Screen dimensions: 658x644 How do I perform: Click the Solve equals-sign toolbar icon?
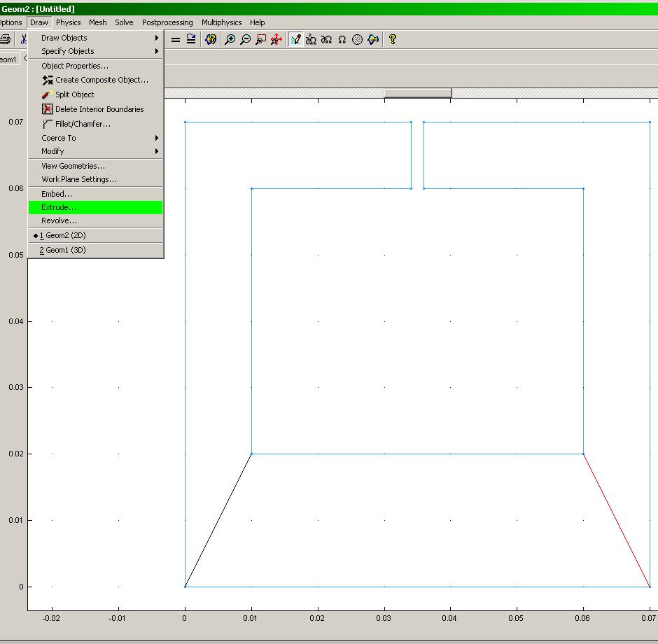pos(176,40)
